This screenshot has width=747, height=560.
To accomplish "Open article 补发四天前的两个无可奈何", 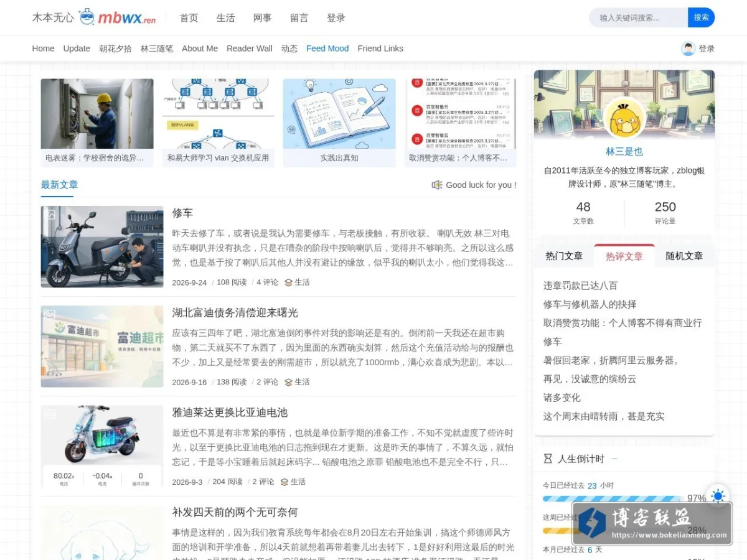I will click(x=235, y=512).
